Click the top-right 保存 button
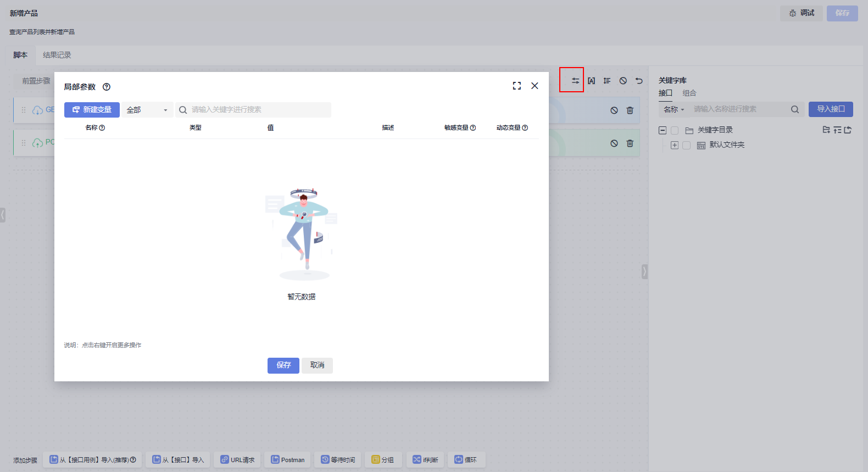The image size is (868, 472). (x=842, y=13)
